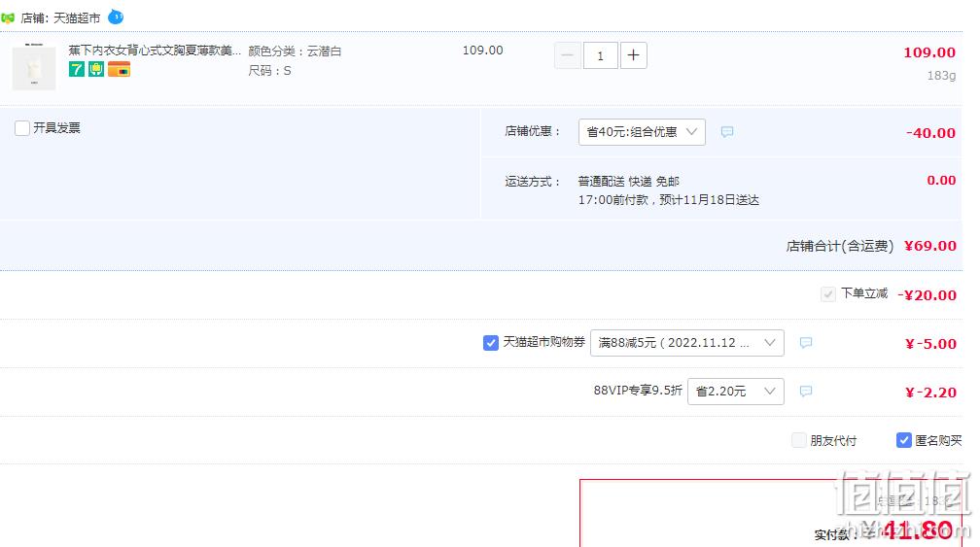Click the unit price 109.00 text

tap(482, 51)
